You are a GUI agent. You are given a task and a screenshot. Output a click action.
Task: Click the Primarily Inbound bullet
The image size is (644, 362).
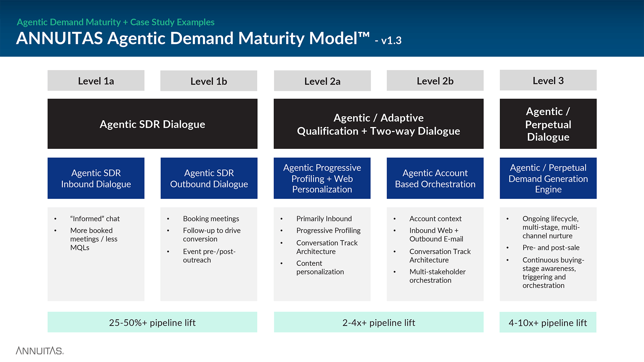(324, 219)
